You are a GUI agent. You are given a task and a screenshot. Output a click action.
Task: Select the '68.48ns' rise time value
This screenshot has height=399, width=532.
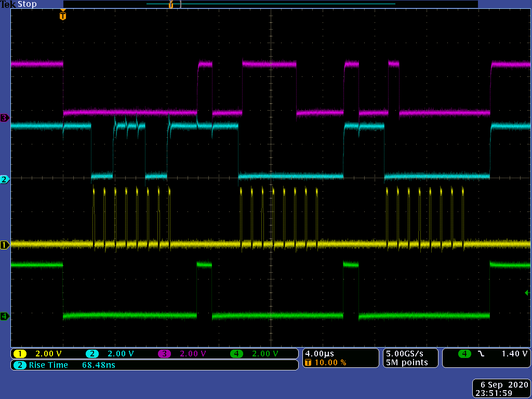[99, 365]
